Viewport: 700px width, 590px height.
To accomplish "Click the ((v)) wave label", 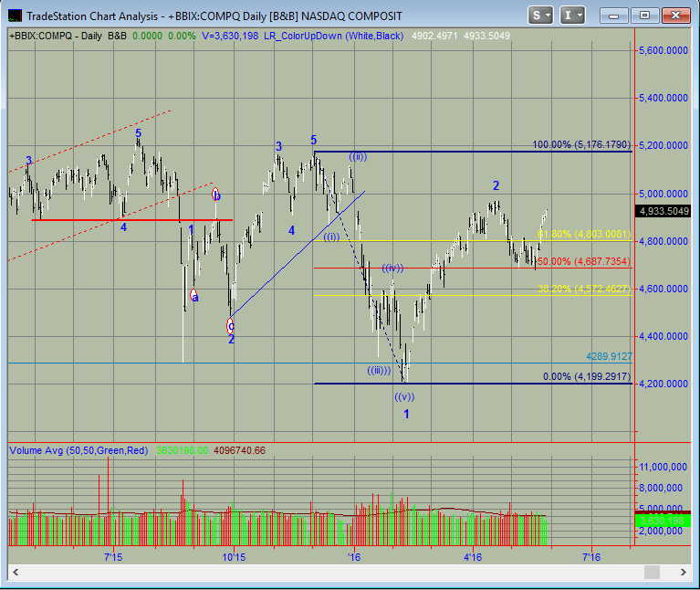I will (x=404, y=396).
